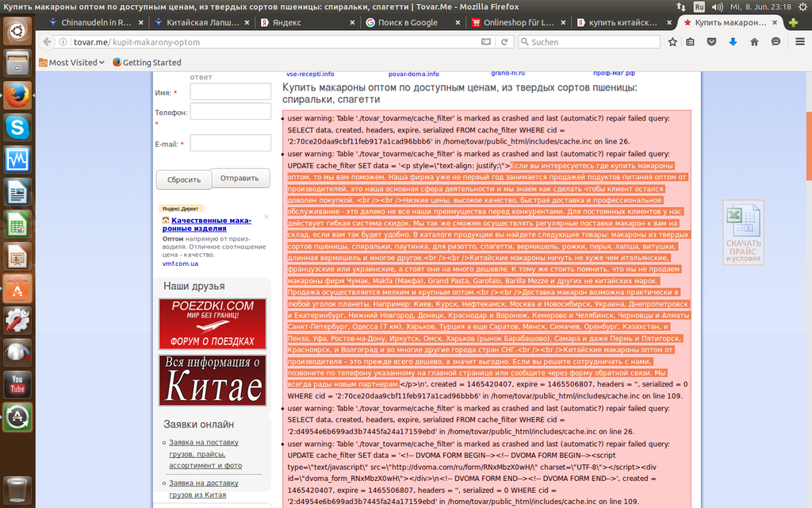
Task: Click the Сбросить reset button
Action: tap(184, 179)
